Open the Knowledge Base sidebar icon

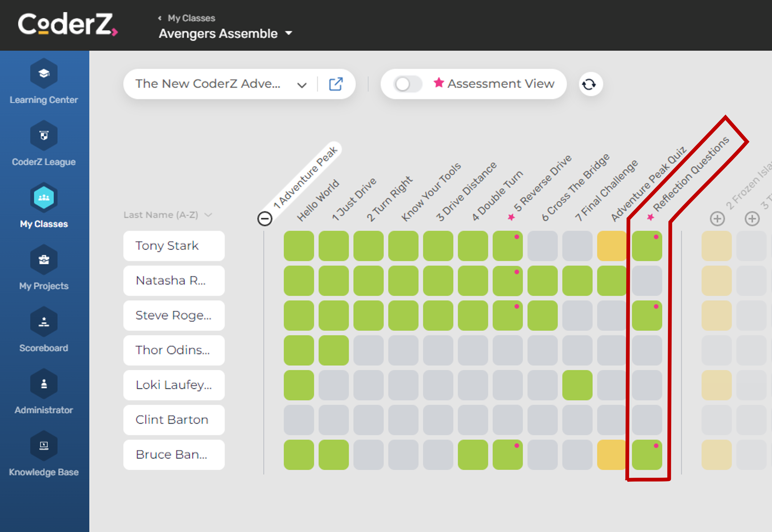[x=44, y=446]
